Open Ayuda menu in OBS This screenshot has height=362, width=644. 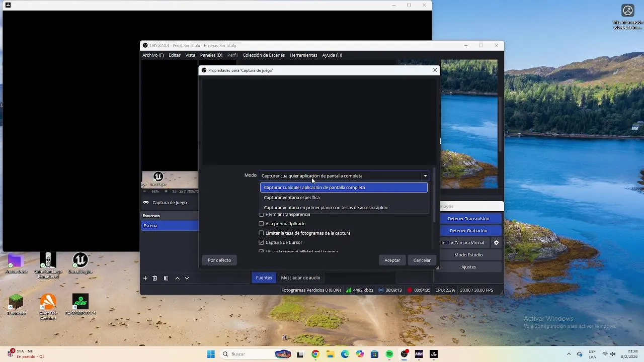[x=332, y=55]
